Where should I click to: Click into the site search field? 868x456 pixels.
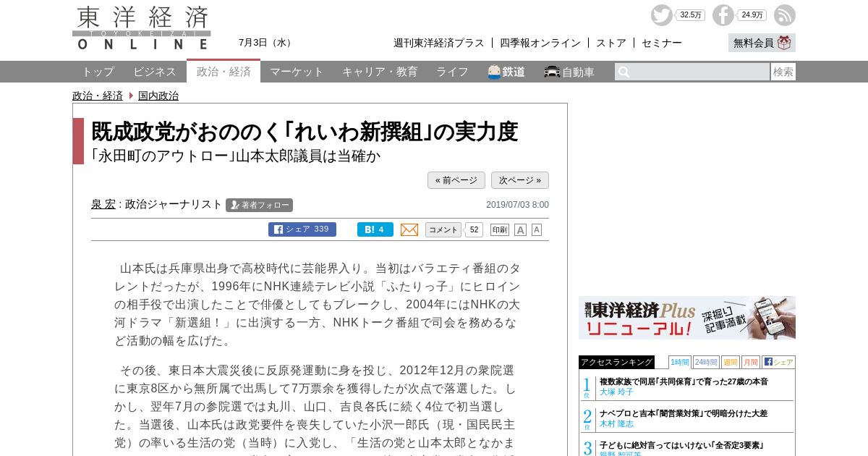[692, 72]
